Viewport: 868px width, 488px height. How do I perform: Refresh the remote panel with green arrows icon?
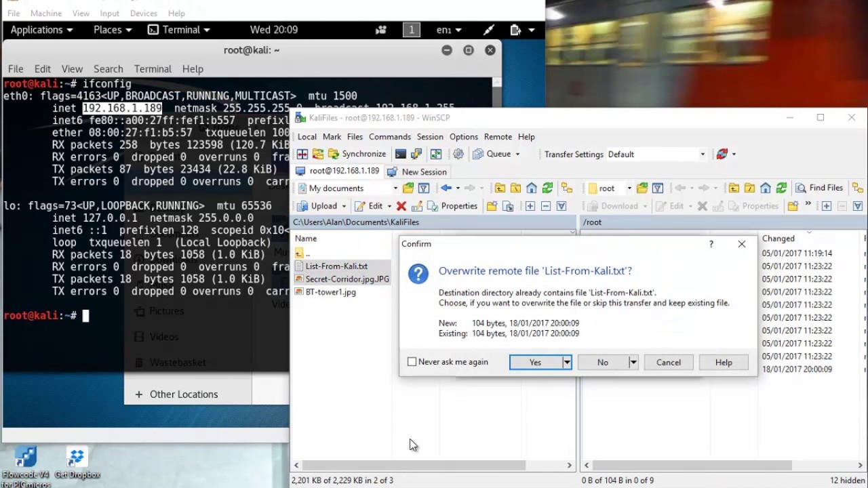[x=781, y=188]
